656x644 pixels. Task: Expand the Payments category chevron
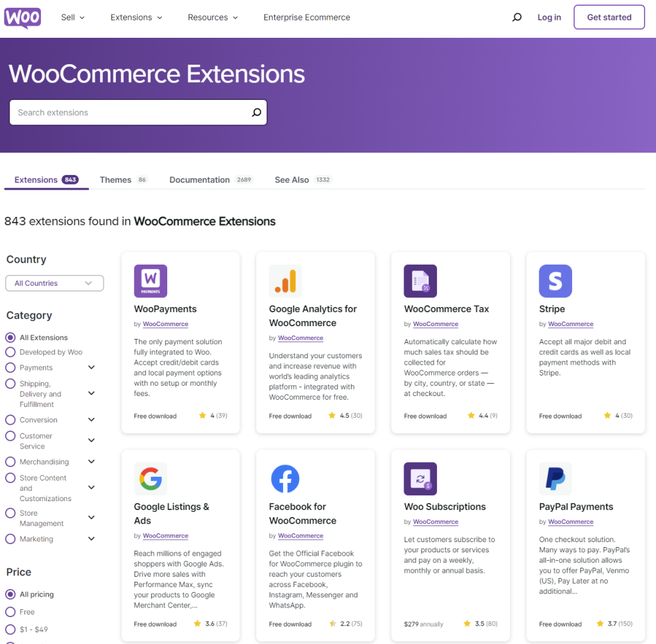[92, 367]
